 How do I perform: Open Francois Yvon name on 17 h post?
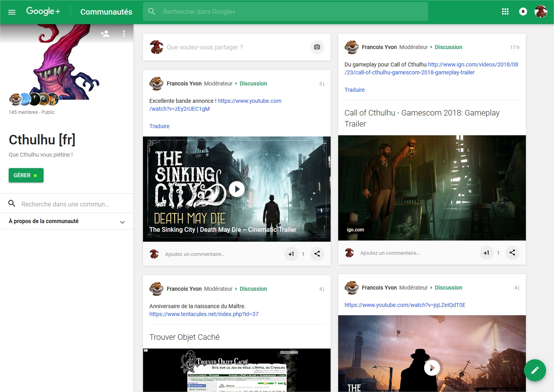379,47
